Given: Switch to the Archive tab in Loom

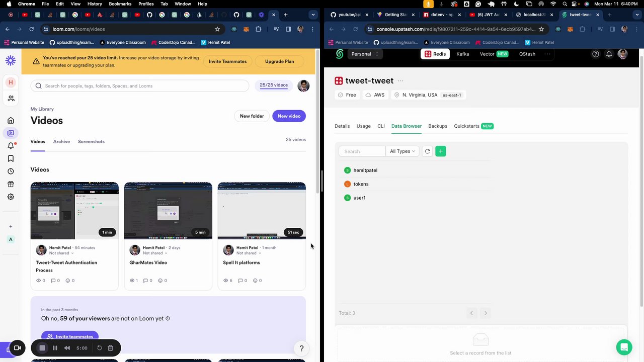Looking at the screenshot, I should pos(61,142).
